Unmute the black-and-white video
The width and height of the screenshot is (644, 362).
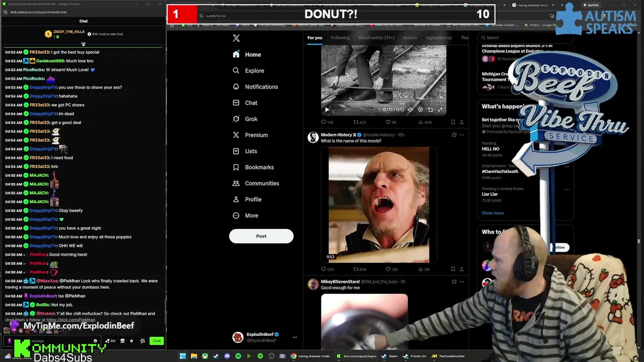(x=410, y=110)
